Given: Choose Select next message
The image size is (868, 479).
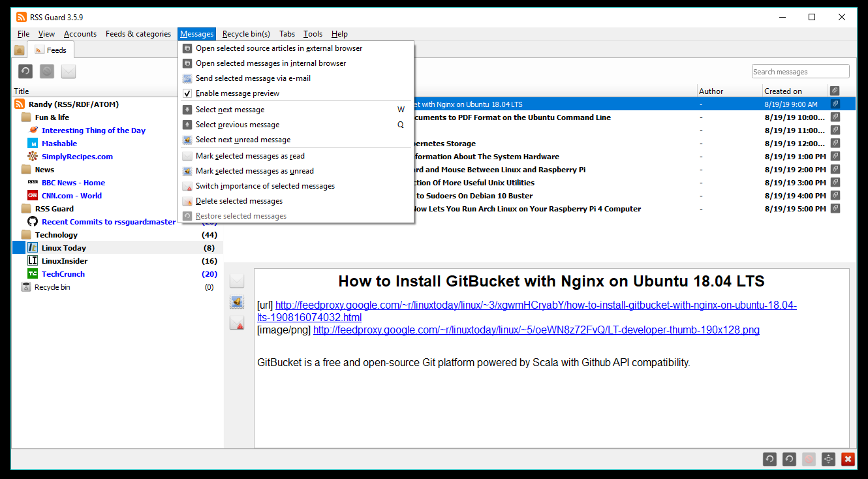Looking at the screenshot, I should [296, 110].
